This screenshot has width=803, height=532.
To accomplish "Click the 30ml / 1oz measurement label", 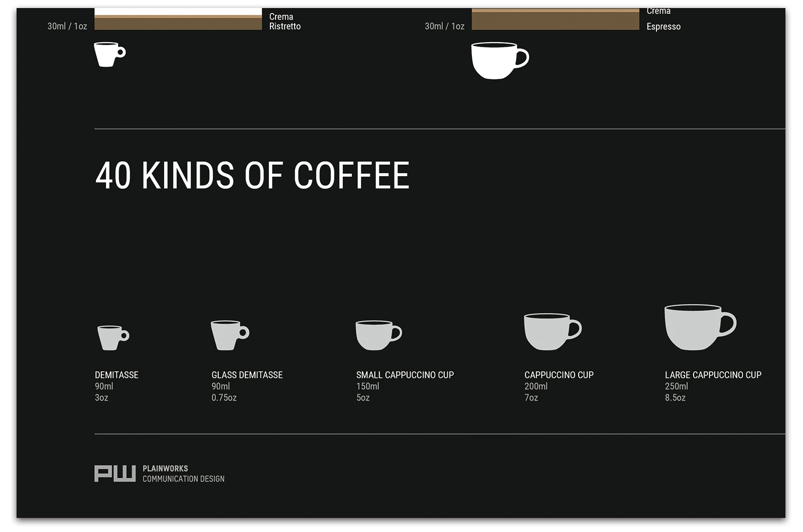I will [66, 26].
